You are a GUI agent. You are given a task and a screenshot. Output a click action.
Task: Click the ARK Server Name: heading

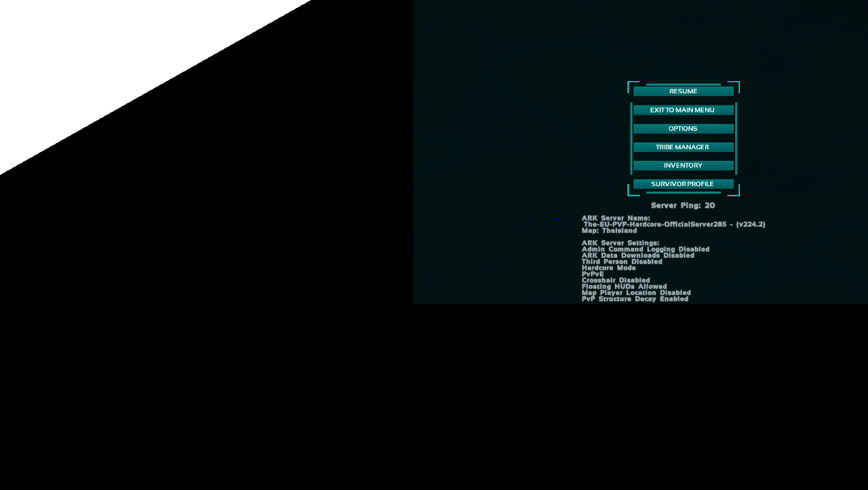point(616,218)
